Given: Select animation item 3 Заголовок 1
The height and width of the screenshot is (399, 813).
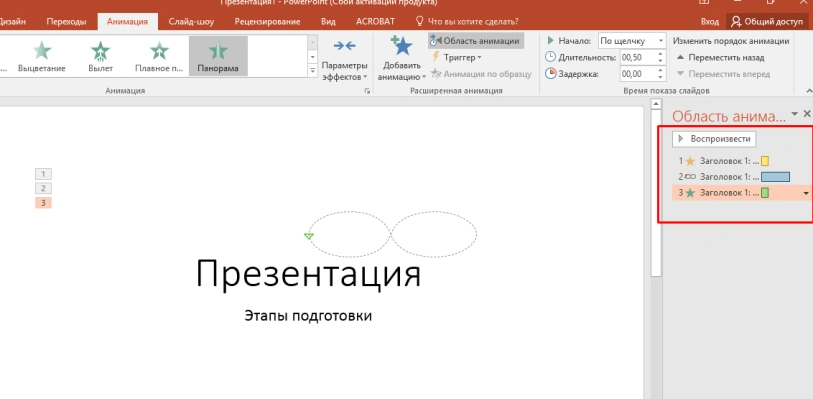Looking at the screenshot, I should pyautogui.click(x=741, y=193).
